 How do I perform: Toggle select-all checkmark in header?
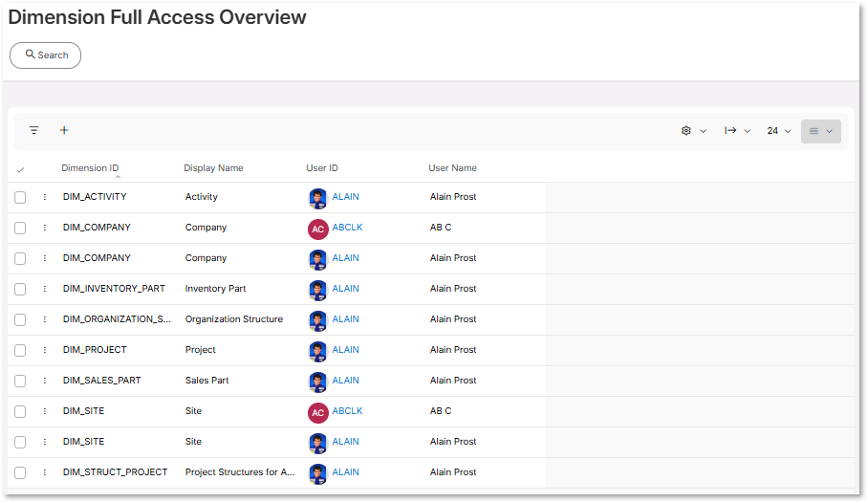20,169
